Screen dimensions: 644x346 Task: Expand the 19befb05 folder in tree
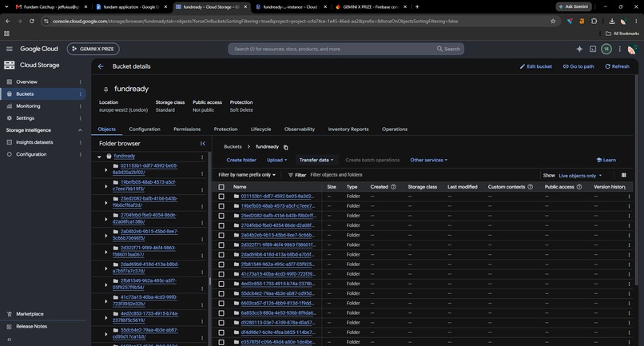tap(105, 186)
